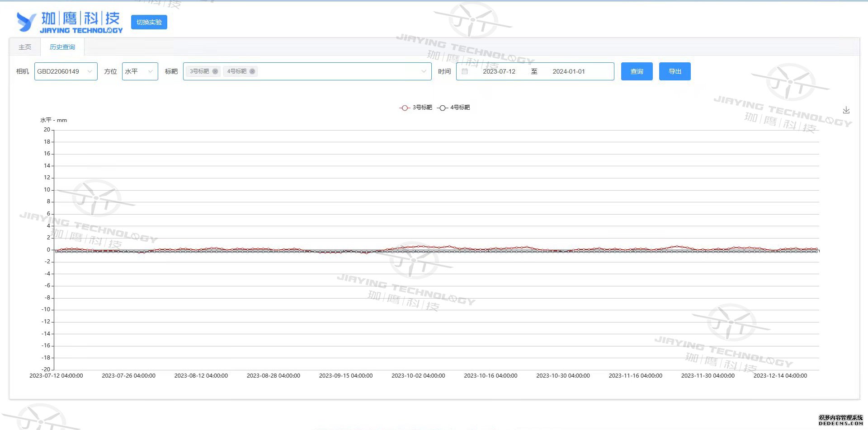Click the 3号标靶 peak near 2023-11-30
The width and height of the screenshot is (868, 430).
tap(677, 246)
